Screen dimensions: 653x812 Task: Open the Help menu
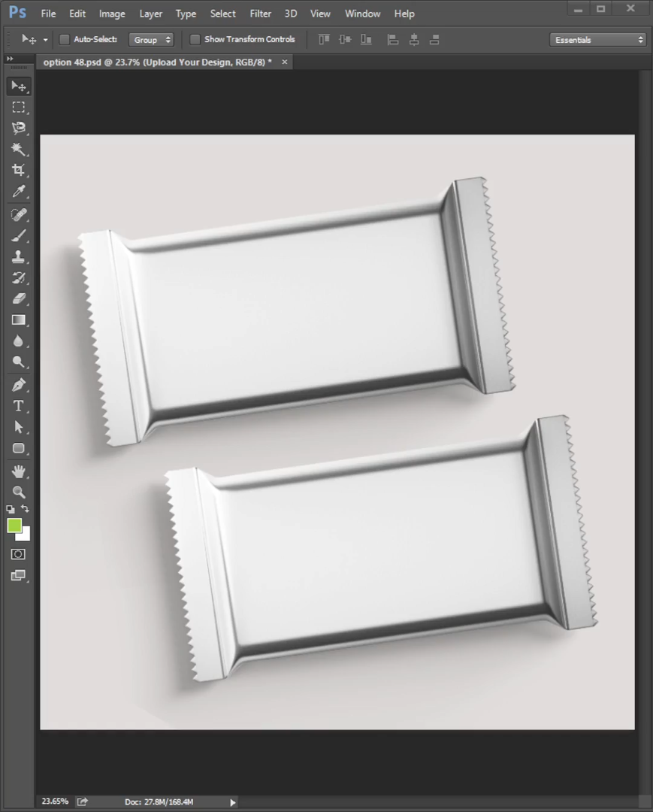404,14
